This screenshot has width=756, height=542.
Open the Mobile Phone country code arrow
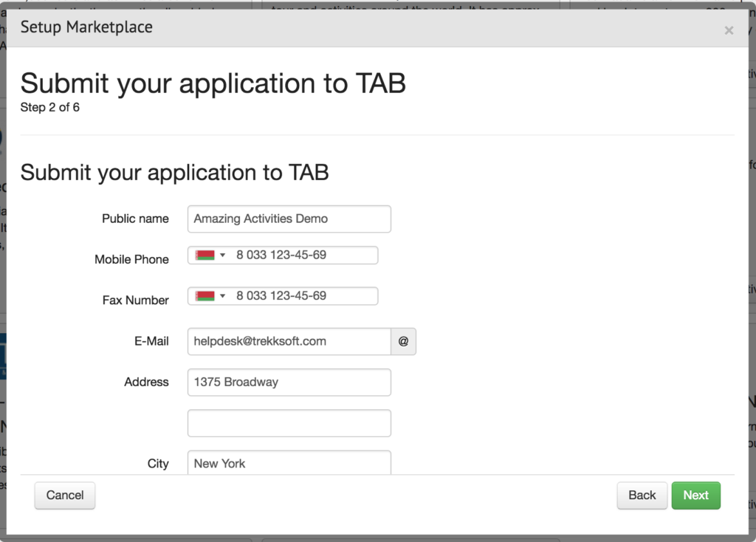[x=223, y=255]
